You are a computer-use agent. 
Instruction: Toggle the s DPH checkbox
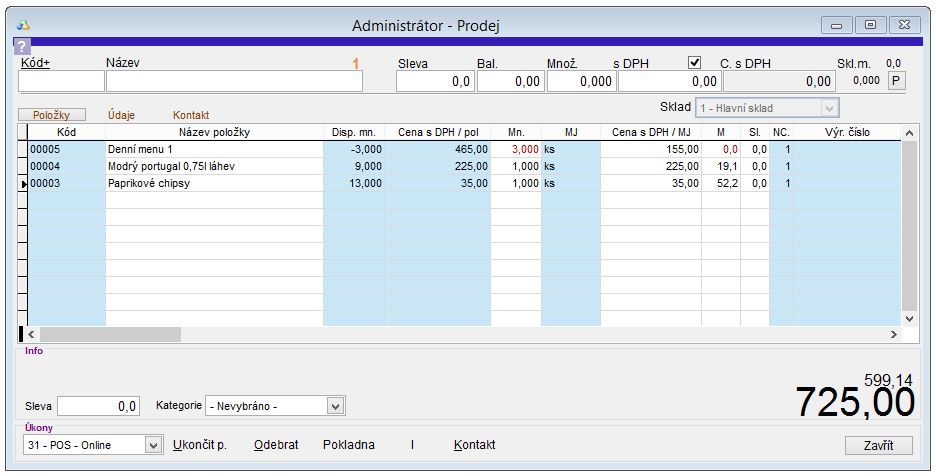tap(695, 63)
